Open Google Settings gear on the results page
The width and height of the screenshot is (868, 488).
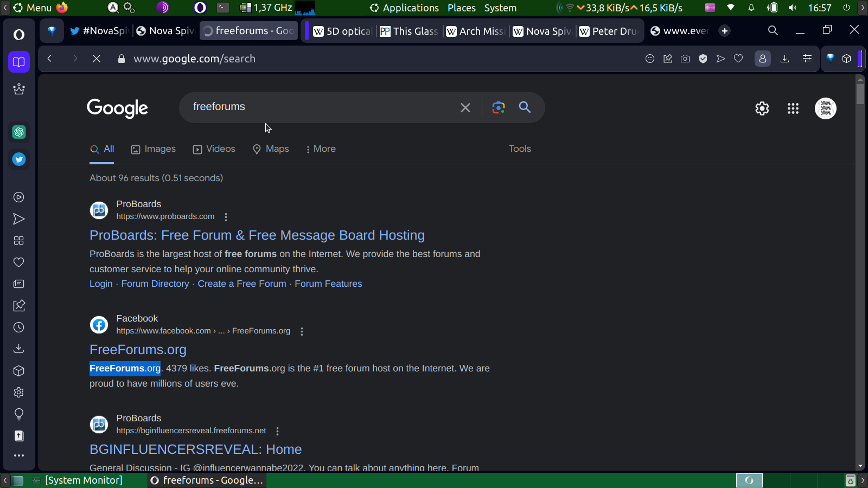pos(762,108)
